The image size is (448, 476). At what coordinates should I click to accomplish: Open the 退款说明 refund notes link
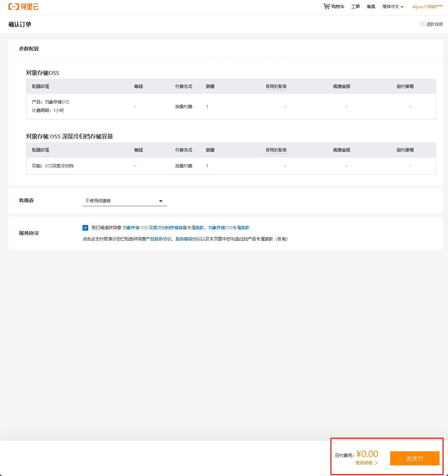pos(434,24)
